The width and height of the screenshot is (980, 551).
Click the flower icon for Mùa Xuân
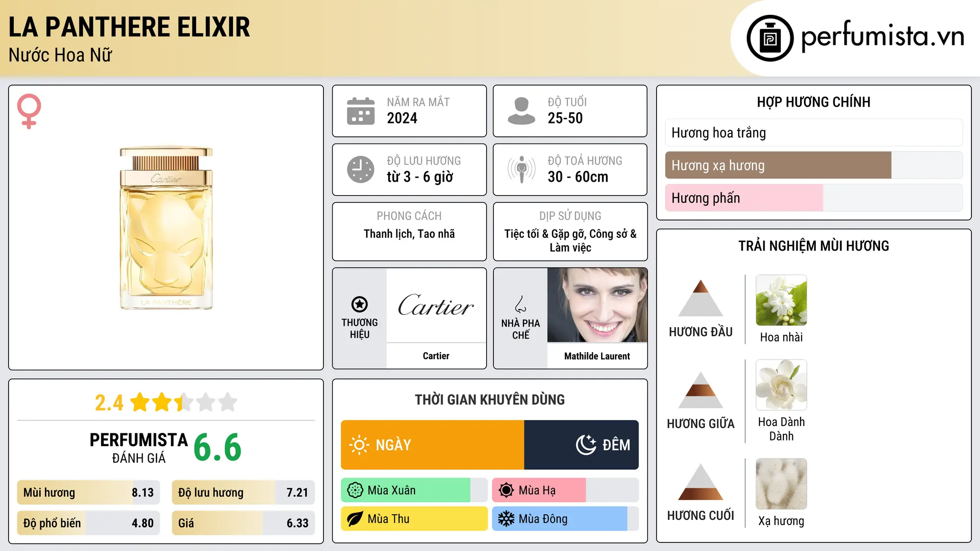[355, 490]
